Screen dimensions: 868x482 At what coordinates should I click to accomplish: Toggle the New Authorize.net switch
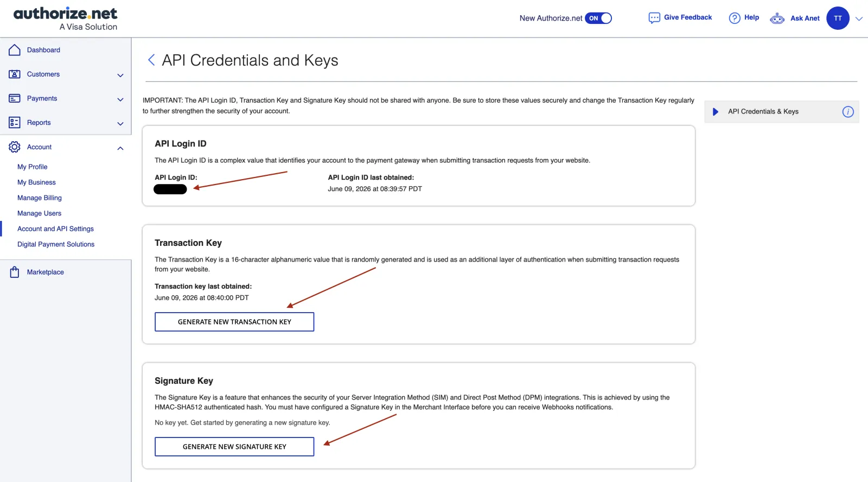(x=598, y=18)
